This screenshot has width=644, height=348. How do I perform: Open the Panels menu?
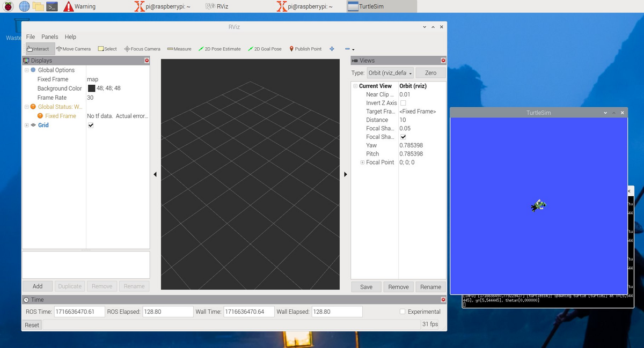click(50, 37)
